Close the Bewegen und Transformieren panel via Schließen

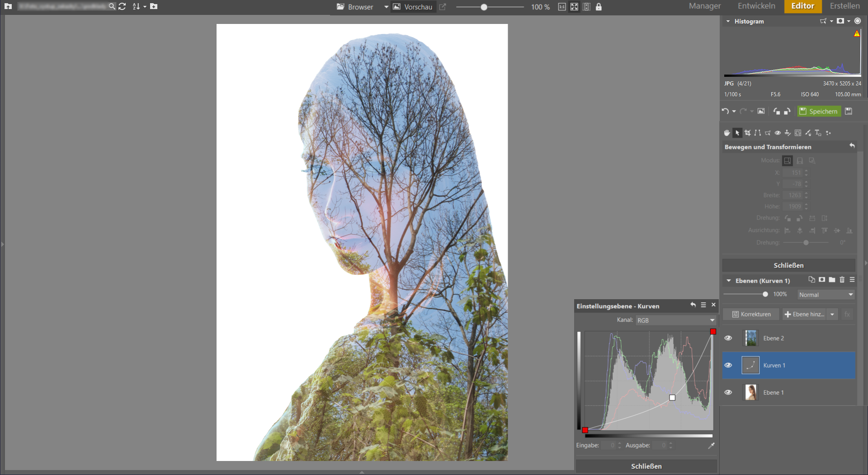pos(788,265)
